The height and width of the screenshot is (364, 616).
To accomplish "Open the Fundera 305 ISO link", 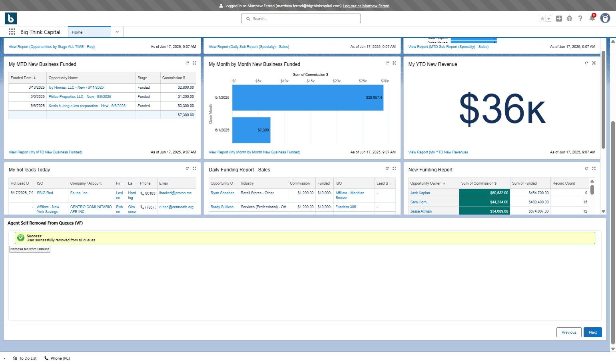I will [x=346, y=207].
